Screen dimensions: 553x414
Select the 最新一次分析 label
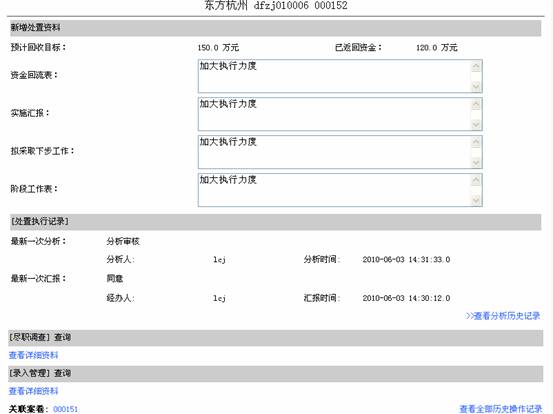pyautogui.click(x=38, y=241)
